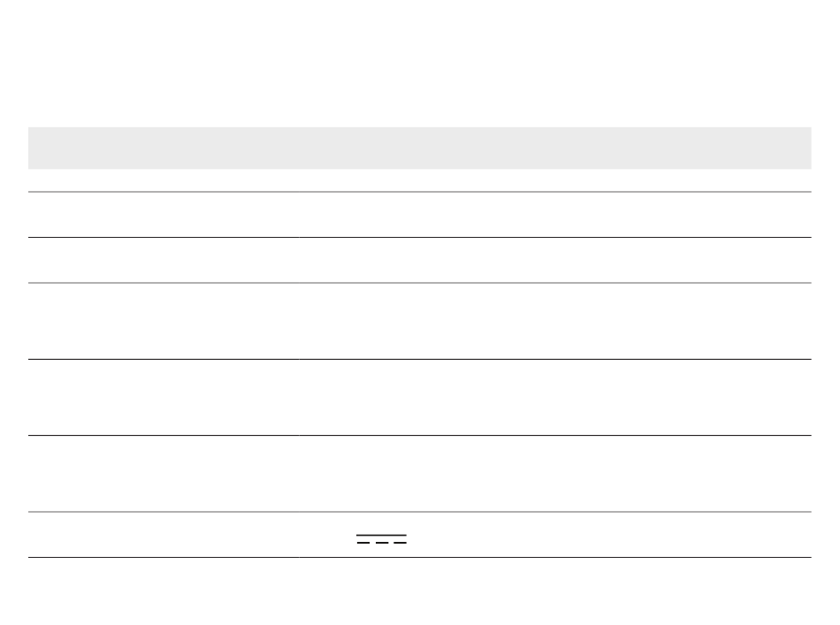Select the left cell of the third tall row
The width and height of the screenshot is (840, 625).
pos(164,321)
